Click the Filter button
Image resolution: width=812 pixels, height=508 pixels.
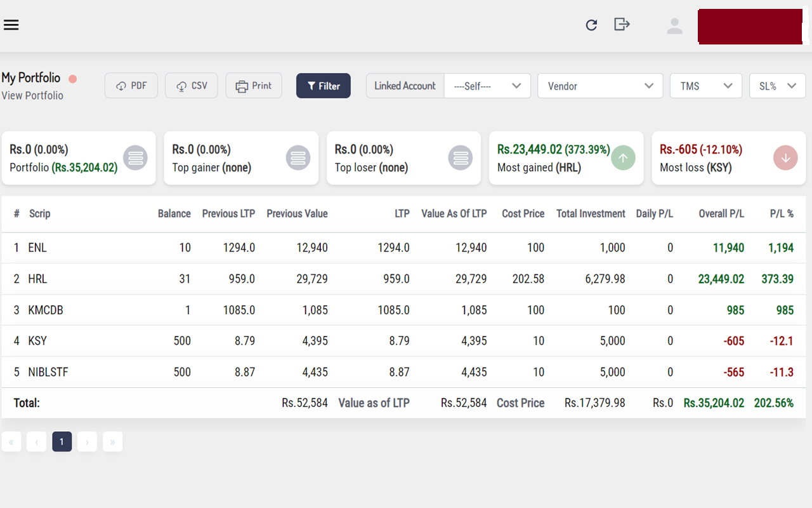coord(324,86)
